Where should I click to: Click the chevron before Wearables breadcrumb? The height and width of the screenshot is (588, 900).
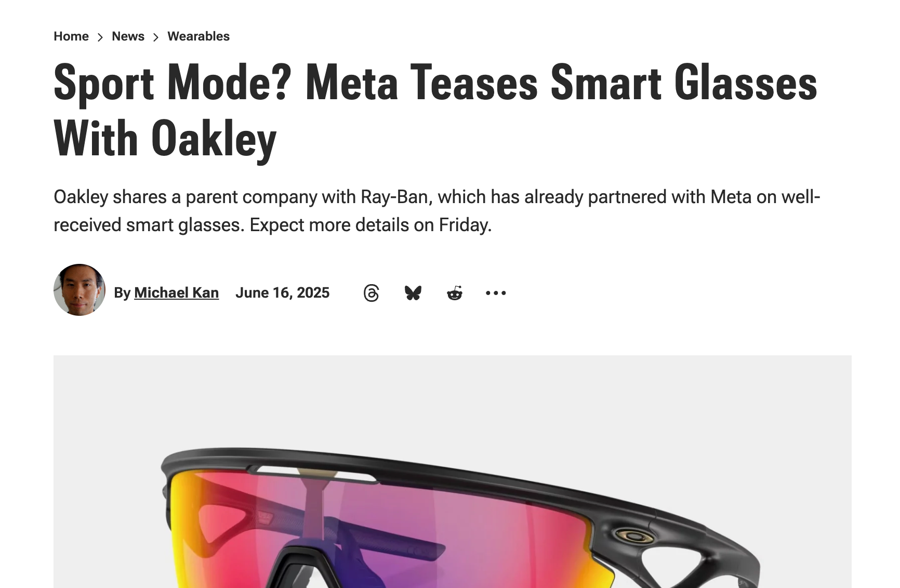(156, 37)
